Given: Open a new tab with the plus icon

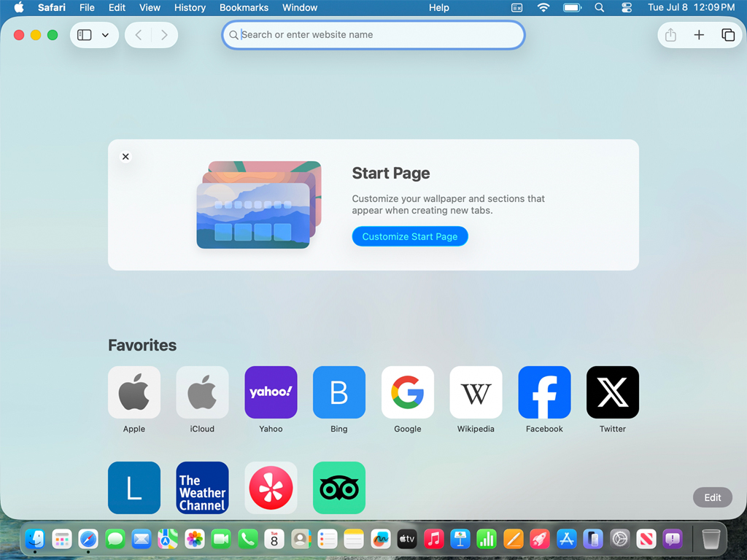Looking at the screenshot, I should [698, 35].
